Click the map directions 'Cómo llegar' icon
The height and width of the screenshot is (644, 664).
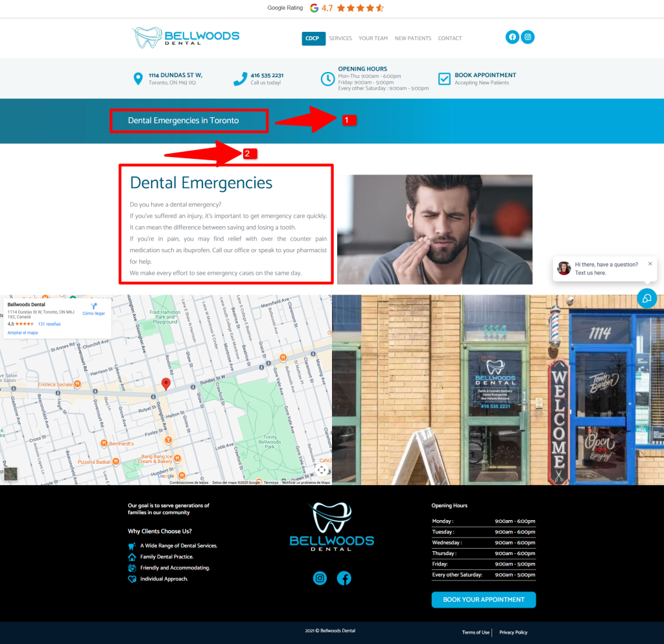click(93, 306)
